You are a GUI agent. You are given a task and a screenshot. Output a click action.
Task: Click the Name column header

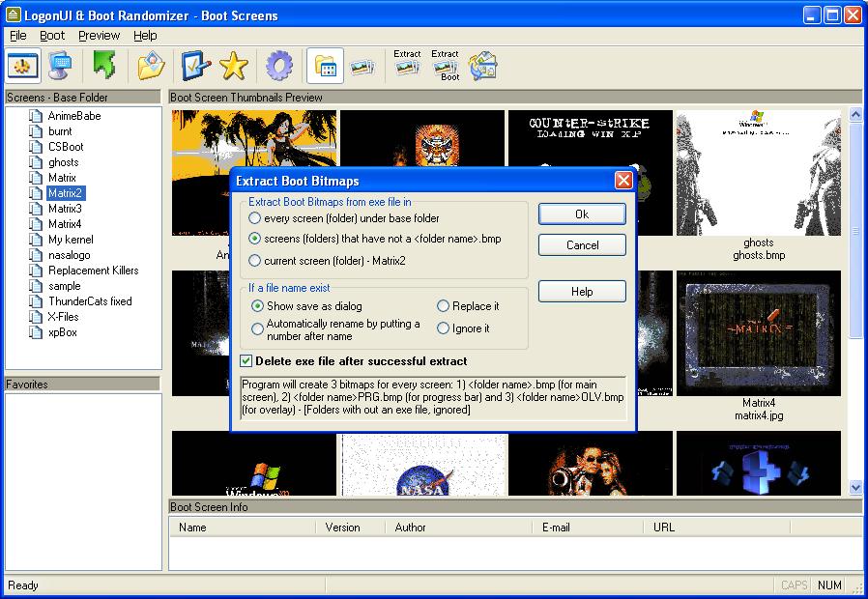(x=243, y=528)
